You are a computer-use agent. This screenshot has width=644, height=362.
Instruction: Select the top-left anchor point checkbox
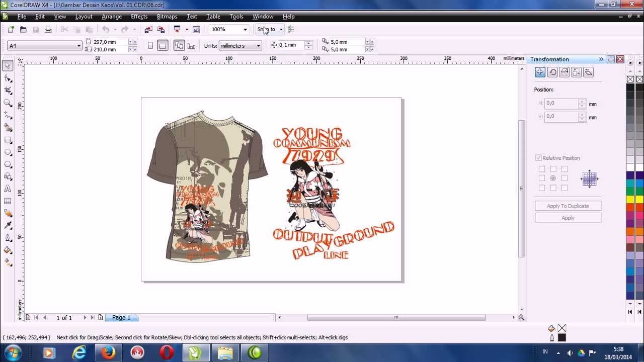542,169
